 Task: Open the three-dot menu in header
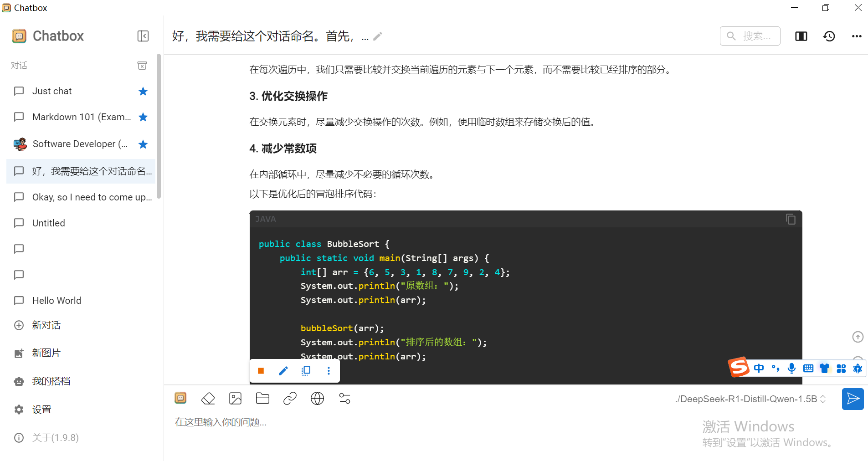point(857,36)
